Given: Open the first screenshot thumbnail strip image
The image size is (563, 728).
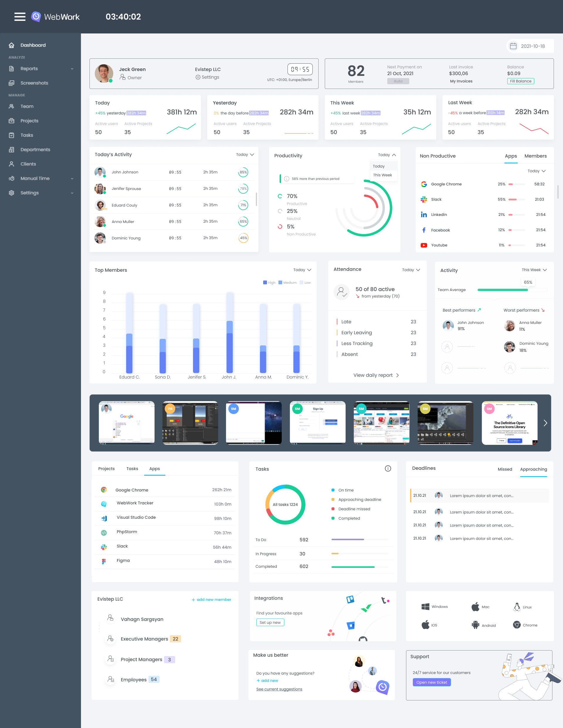Looking at the screenshot, I should 127,423.
